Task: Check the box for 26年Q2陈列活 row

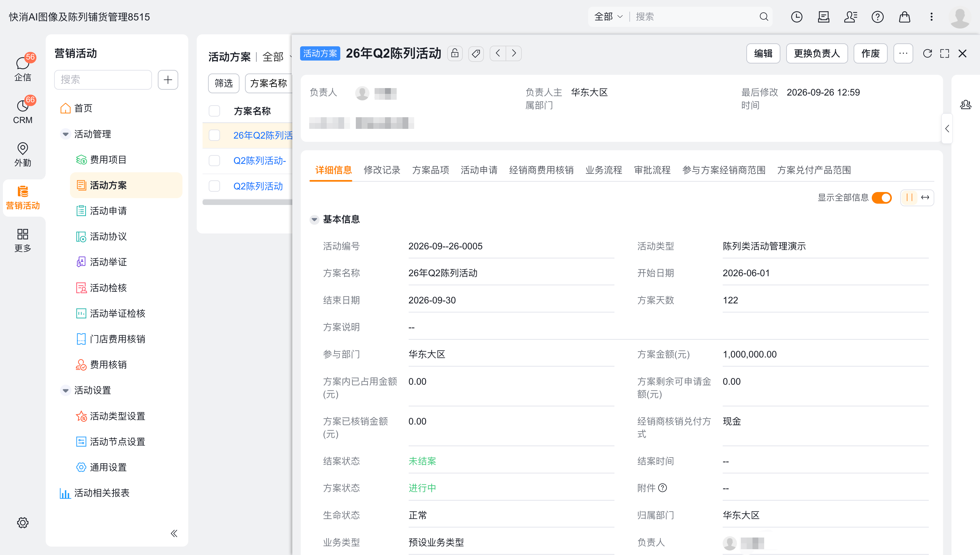Action: [215, 135]
